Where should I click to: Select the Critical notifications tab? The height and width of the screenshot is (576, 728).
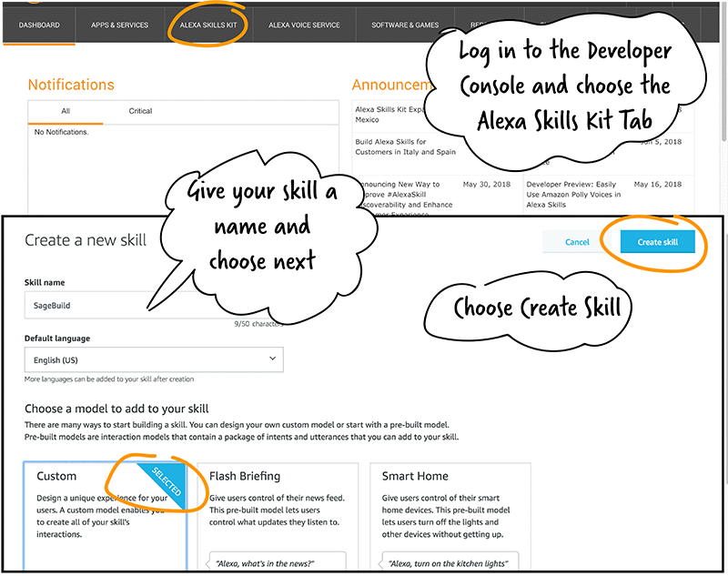pyautogui.click(x=140, y=111)
